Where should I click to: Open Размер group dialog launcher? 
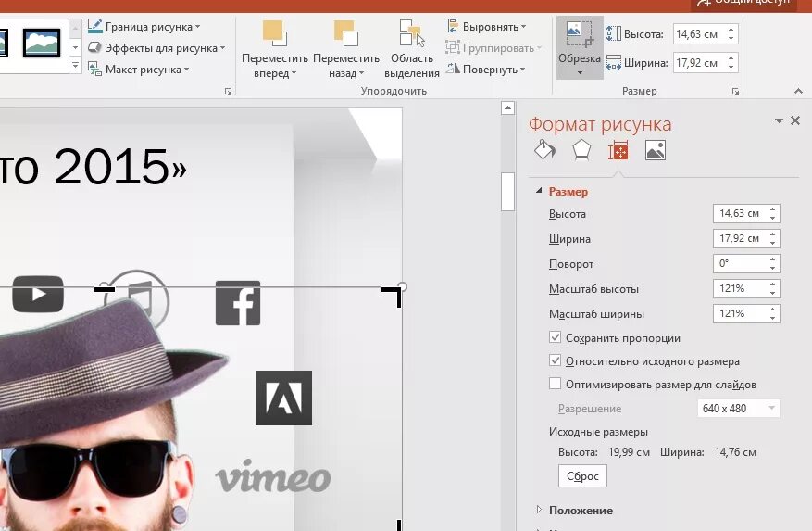(x=735, y=91)
